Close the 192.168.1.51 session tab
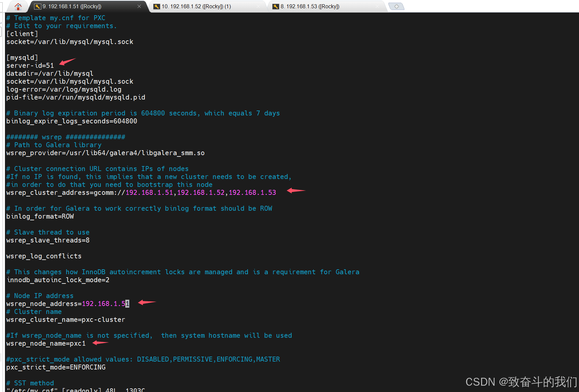The image size is (579, 392). 139,6
